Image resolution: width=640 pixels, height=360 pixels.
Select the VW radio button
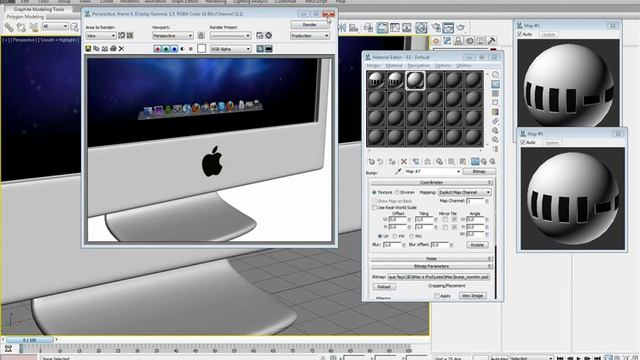395,236
